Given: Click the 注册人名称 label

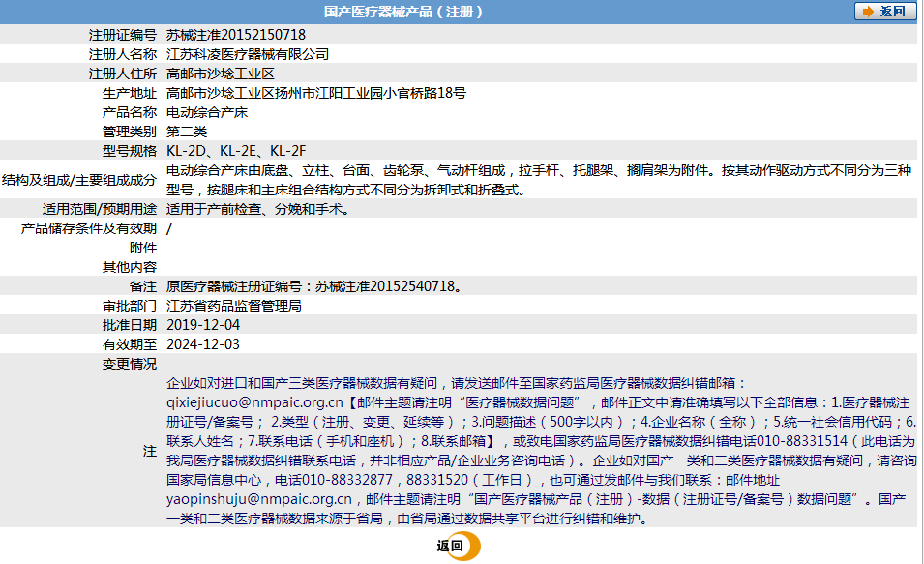Looking at the screenshot, I should point(123,54).
